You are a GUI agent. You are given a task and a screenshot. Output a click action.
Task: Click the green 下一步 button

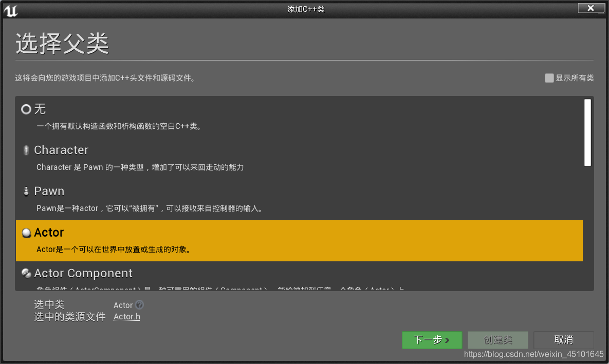tap(432, 340)
